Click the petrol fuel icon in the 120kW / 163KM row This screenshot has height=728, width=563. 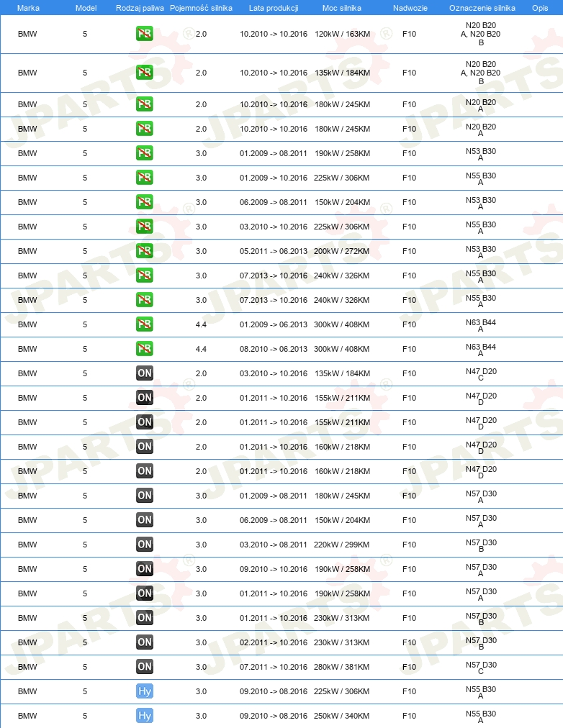(x=145, y=33)
